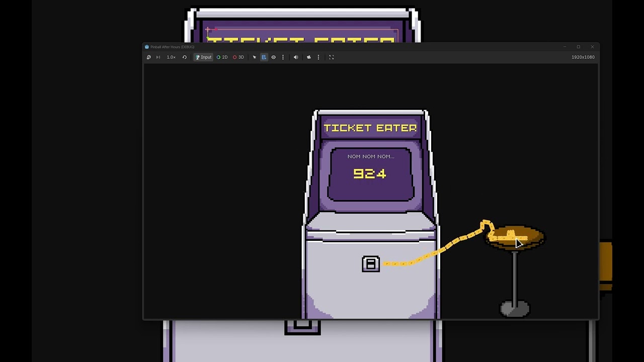Toggle the list select mode icon
Viewport: 644px width, 362px height.
pyautogui.click(x=264, y=57)
